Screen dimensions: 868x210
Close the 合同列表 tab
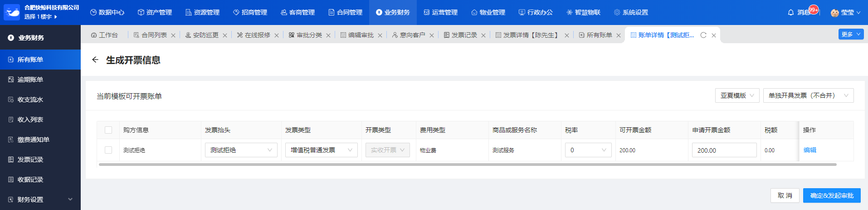pos(173,35)
